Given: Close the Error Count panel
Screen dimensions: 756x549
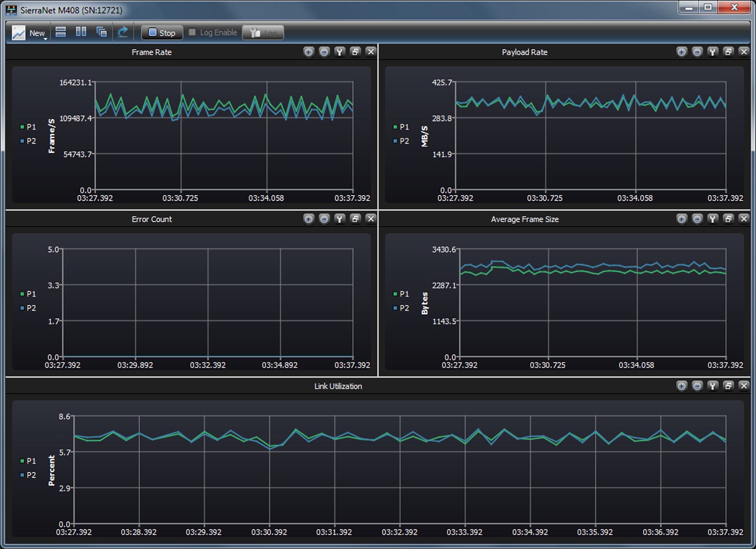Looking at the screenshot, I should (371, 219).
